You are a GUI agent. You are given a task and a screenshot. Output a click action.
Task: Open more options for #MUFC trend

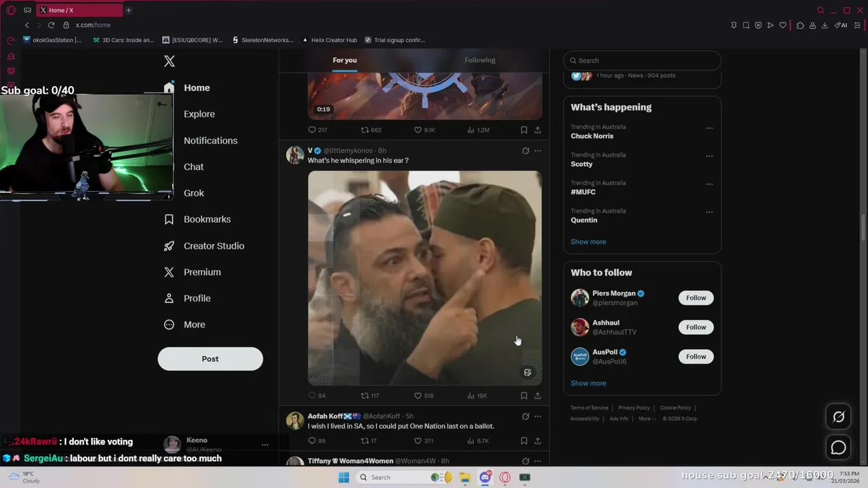[x=709, y=184]
